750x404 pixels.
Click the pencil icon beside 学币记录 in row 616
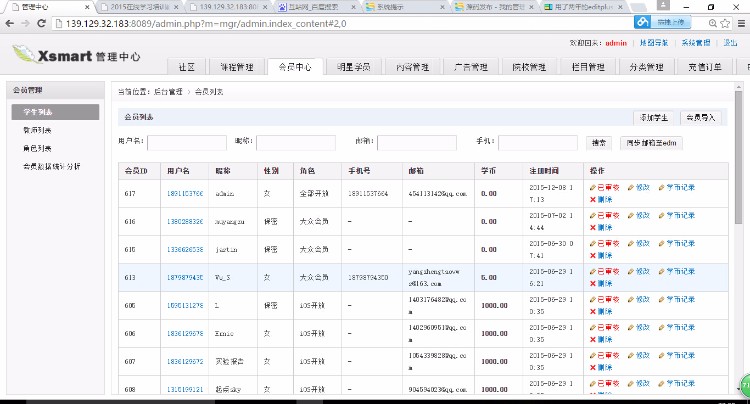[x=662, y=216]
